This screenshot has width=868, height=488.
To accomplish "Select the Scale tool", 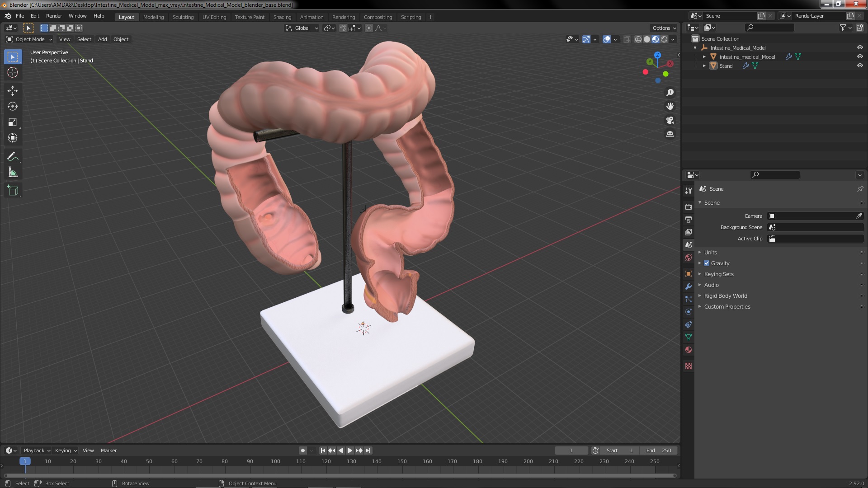I will point(13,122).
